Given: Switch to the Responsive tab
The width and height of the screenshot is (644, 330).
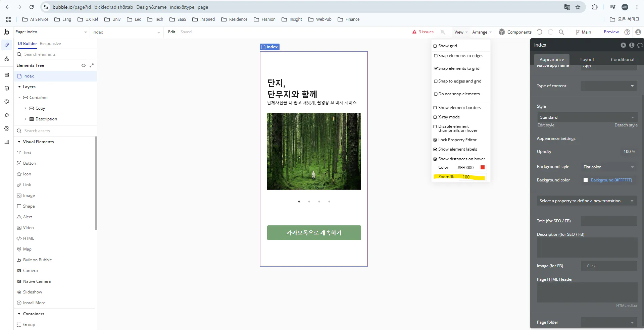Looking at the screenshot, I should (x=50, y=44).
